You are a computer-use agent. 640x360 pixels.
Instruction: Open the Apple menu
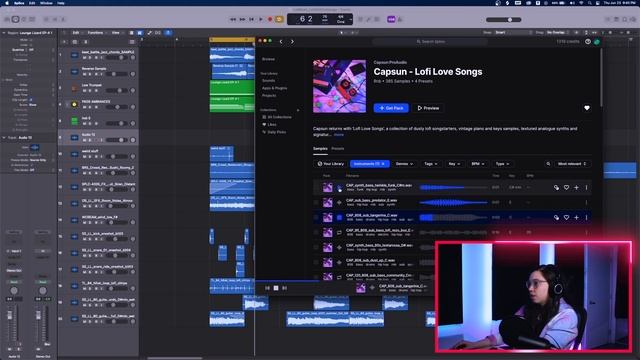pyautogui.click(x=7, y=3)
